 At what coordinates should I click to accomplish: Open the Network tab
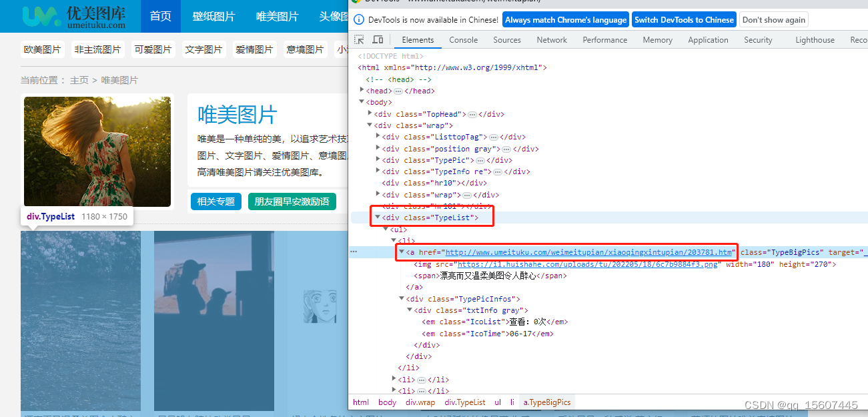coord(552,40)
